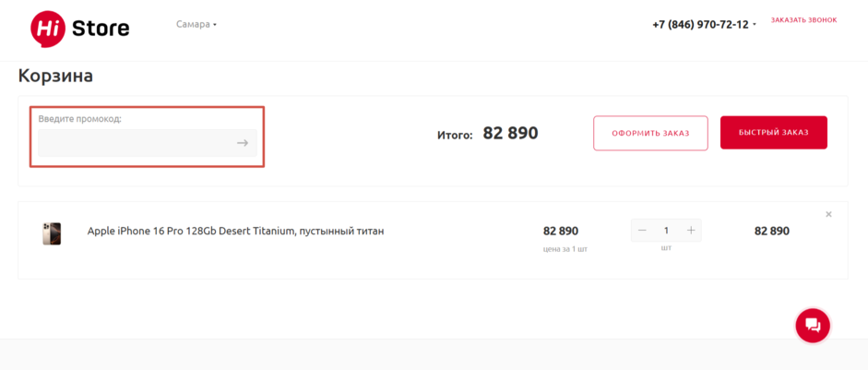Open Самара city selector
This screenshot has height=370, width=868.
point(196,24)
